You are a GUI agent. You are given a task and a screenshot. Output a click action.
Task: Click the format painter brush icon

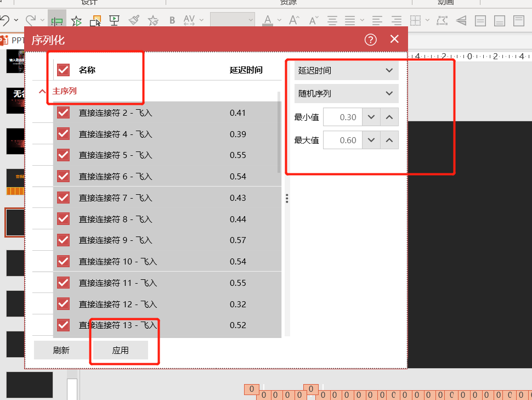(x=134, y=20)
